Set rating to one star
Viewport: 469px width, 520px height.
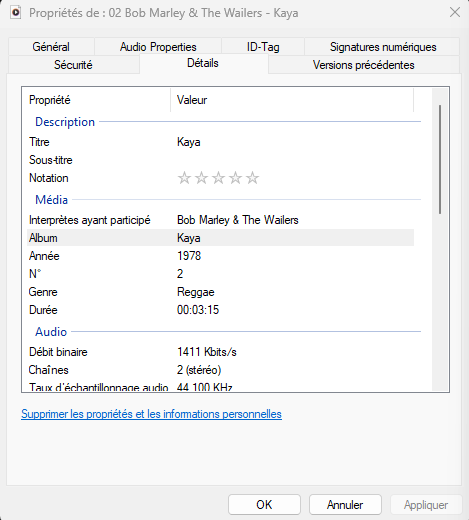184,178
